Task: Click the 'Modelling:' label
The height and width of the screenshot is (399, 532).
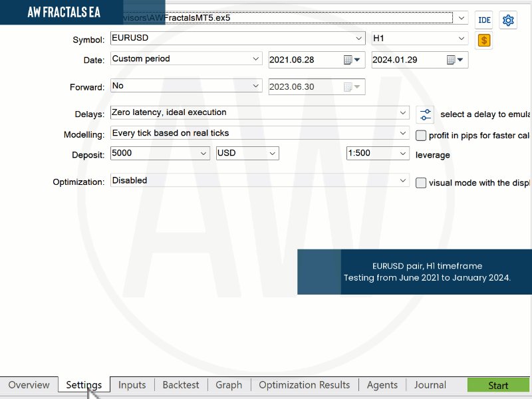Action: coord(84,135)
